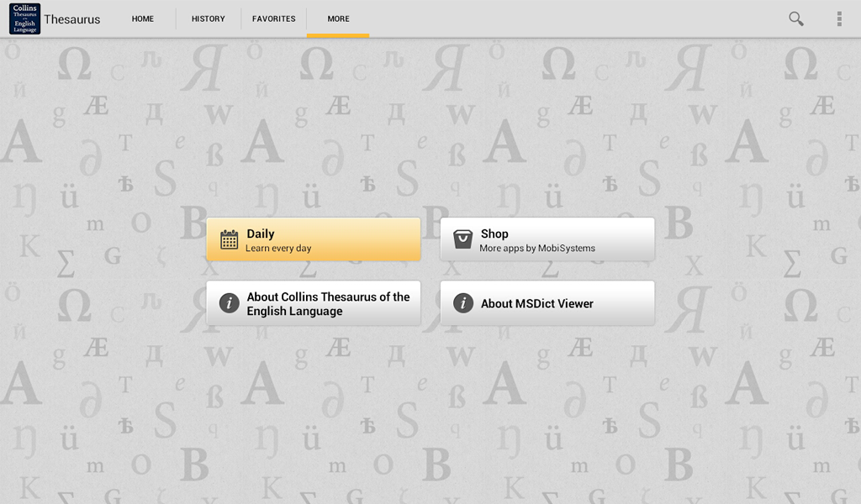Open search using the magnifier icon

pos(795,18)
